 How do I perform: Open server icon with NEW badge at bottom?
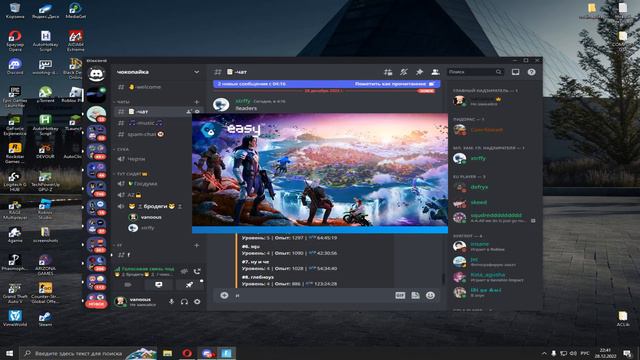click(96, 300)
